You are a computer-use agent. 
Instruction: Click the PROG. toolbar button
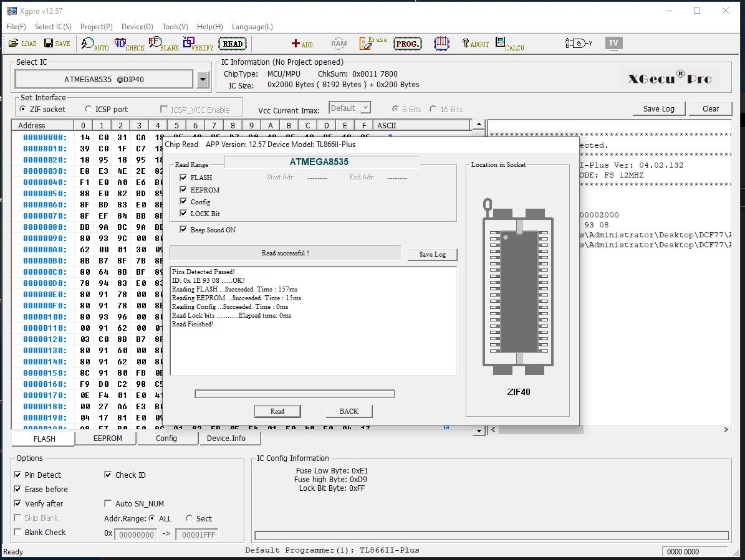coord(408,44)
